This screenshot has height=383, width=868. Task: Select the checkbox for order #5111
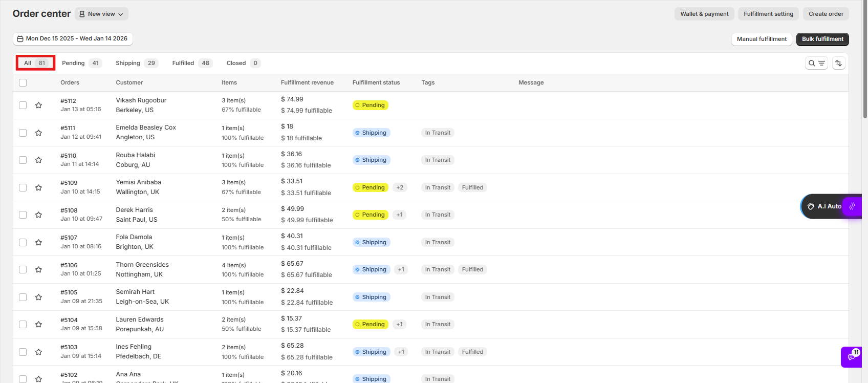(23, 133)
